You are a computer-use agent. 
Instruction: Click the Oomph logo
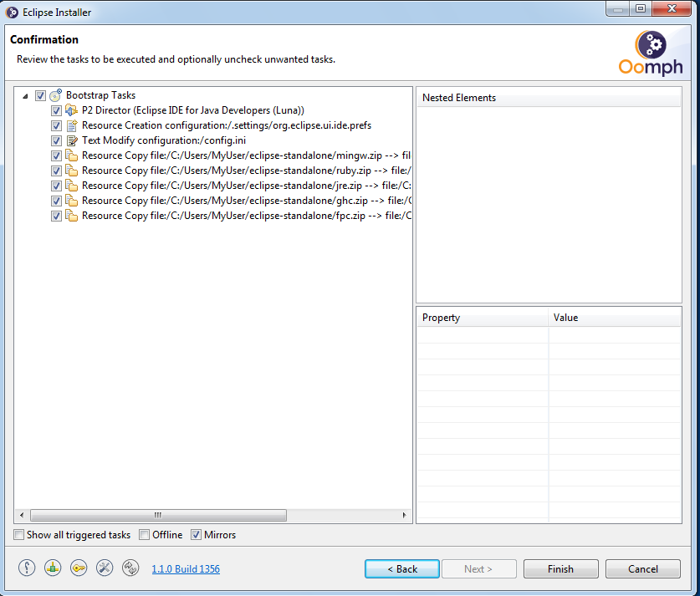click(651, 53)
